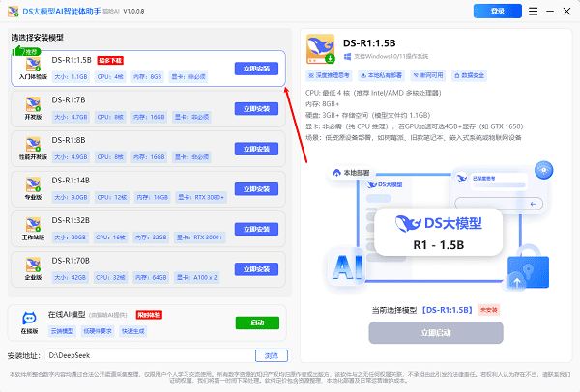Install the DS-R1:32B model
The image size is (580, 392).
coord(256,229)
